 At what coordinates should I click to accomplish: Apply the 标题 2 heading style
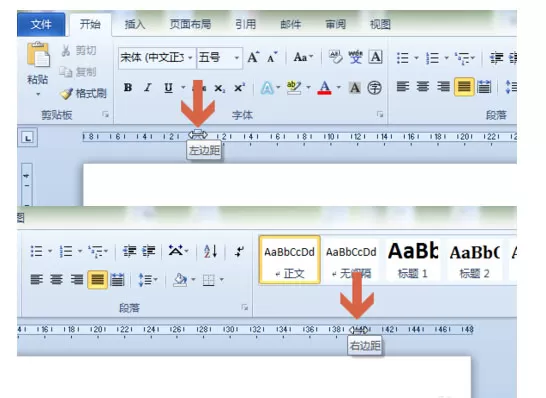pos(475,259)
